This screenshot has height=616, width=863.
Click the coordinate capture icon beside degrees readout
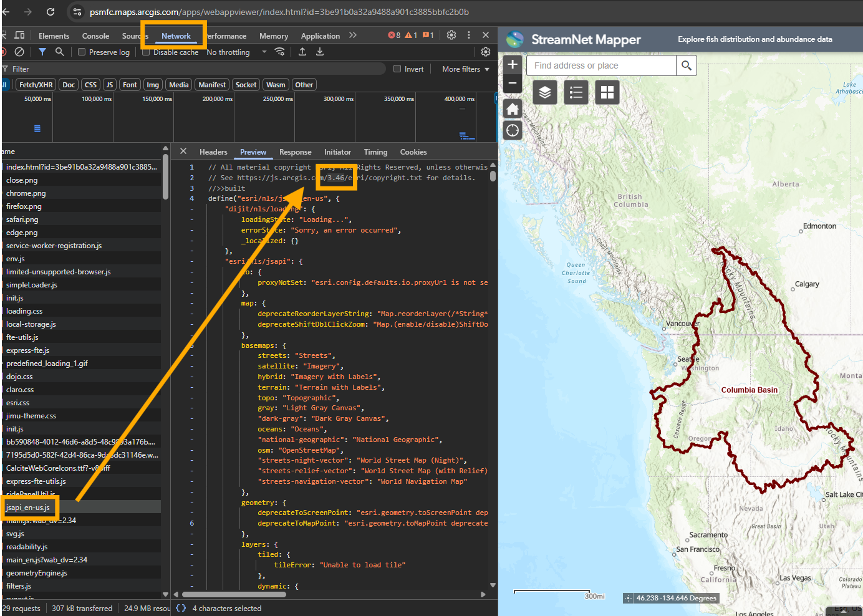point(628,598)
